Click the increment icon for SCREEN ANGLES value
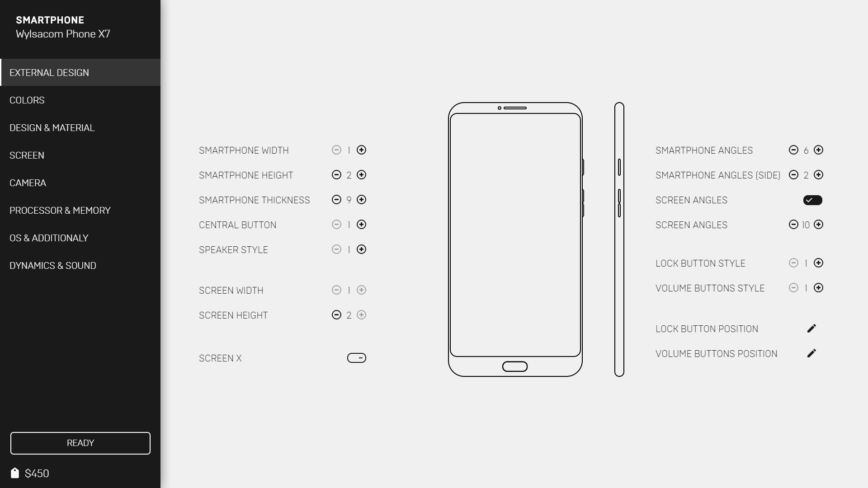 819,225
